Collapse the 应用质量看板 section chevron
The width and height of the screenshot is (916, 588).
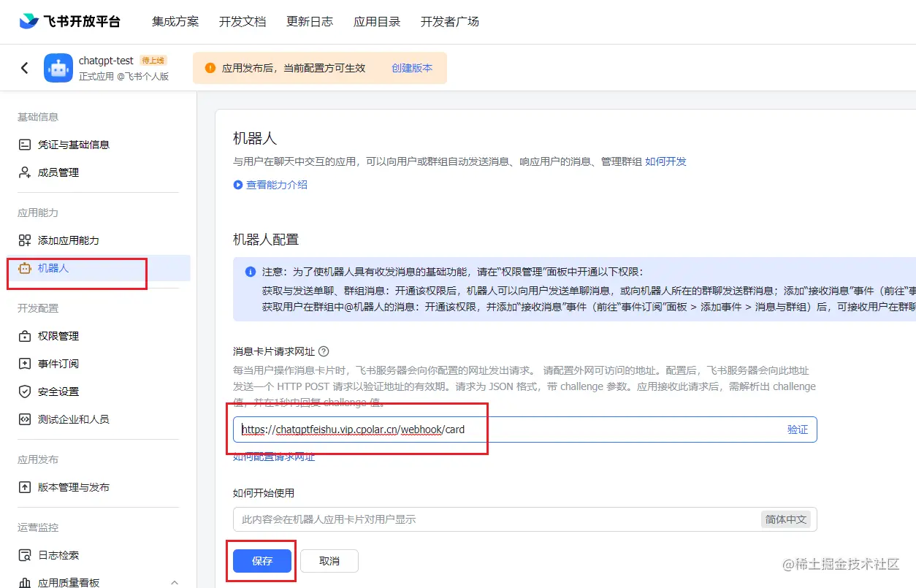[x=175, y=582]
